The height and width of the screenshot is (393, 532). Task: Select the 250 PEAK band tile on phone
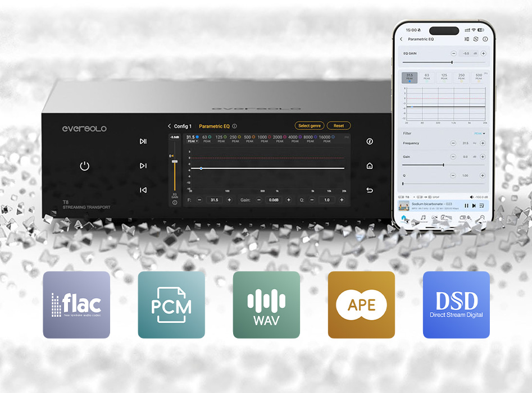pyautogui.click(x=461, y=77)
